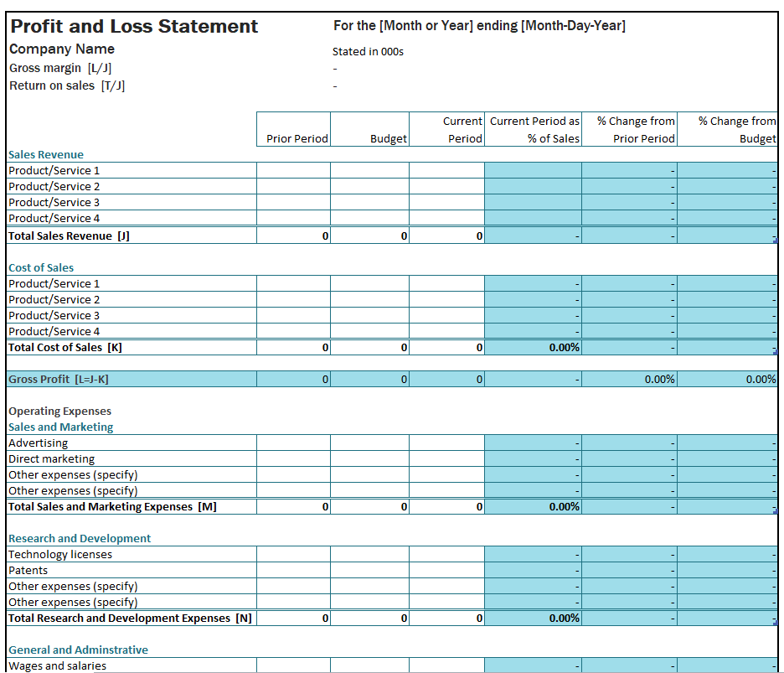
Task: Select the Return on sales [T/J] label
Action: pos(67,85)
